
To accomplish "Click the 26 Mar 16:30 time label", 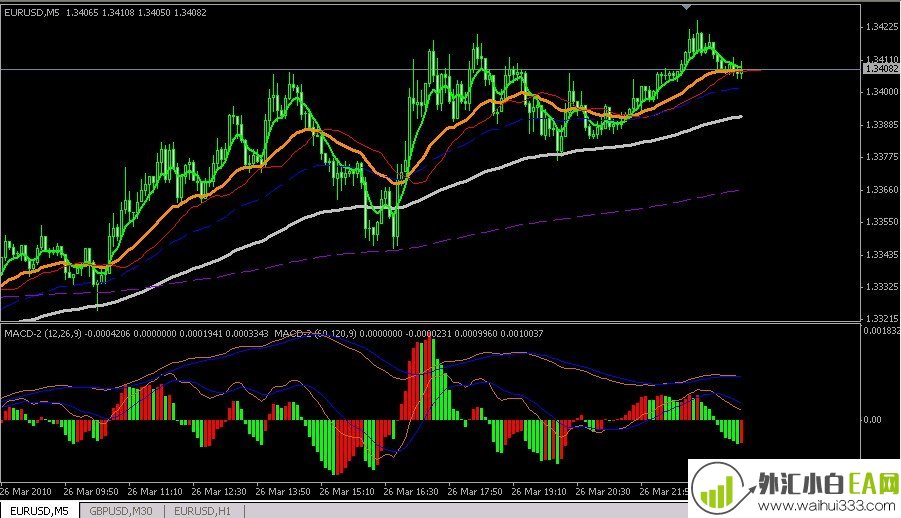I will 412,493.
